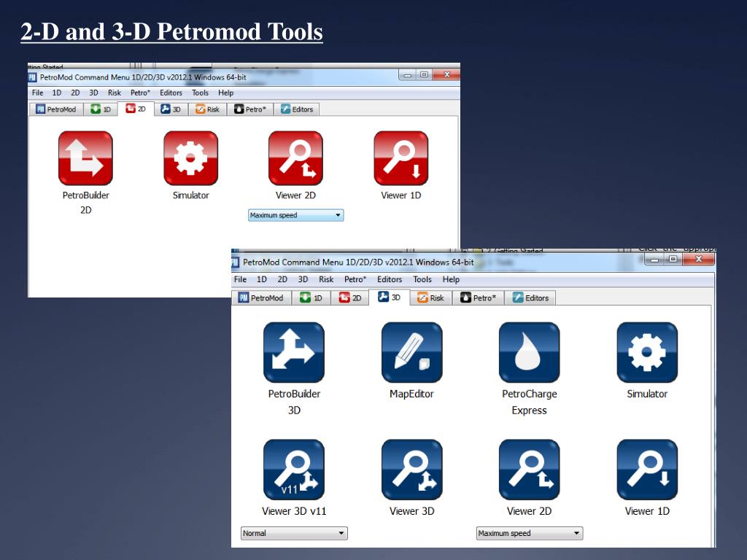The image size is (747, 560).
Task: Open File menu in the 2D window
Action: (38, 93)
